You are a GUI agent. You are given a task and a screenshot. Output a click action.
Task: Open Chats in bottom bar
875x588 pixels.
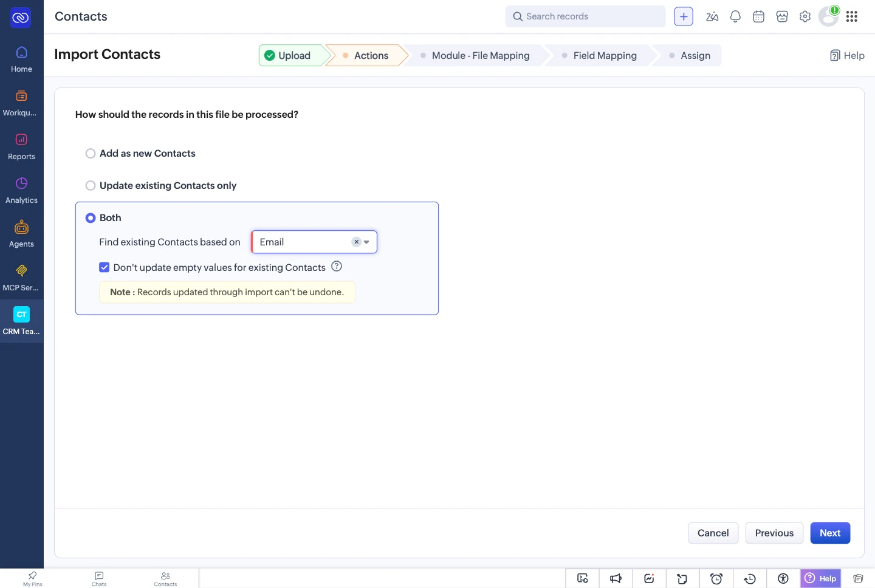click(x=99, y=579)
